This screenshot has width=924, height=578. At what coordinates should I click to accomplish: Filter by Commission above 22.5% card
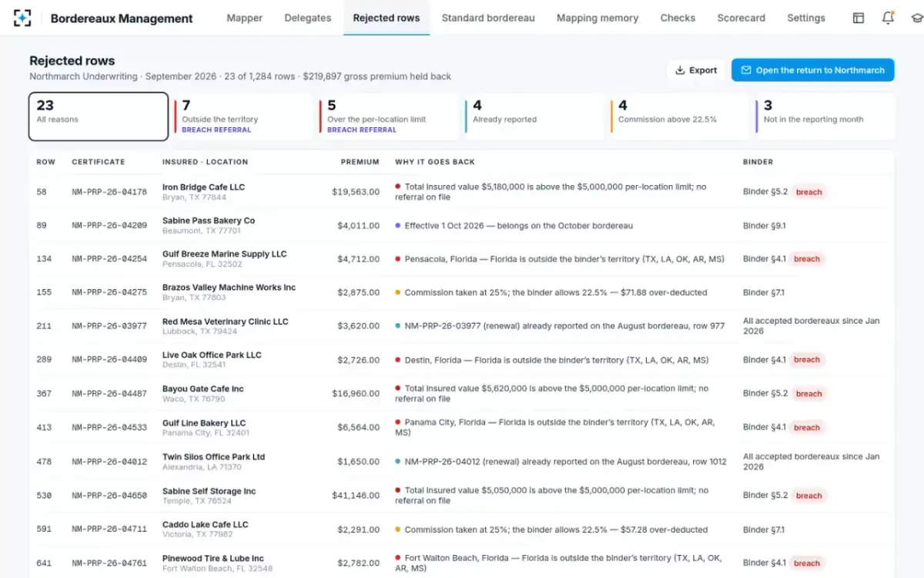[681, 116]
